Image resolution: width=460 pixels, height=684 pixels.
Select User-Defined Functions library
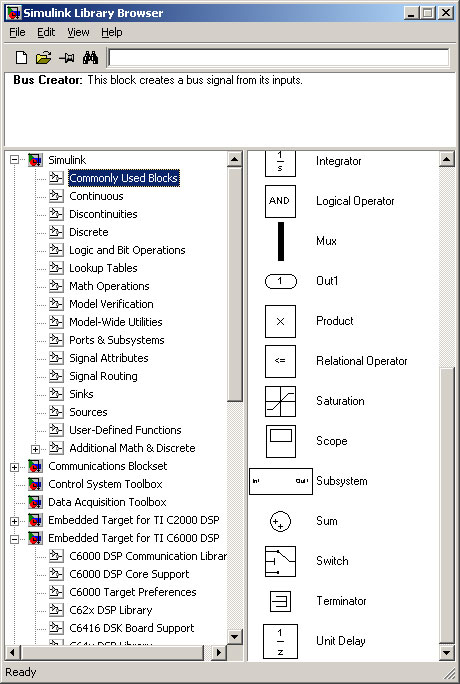point(125,430)
